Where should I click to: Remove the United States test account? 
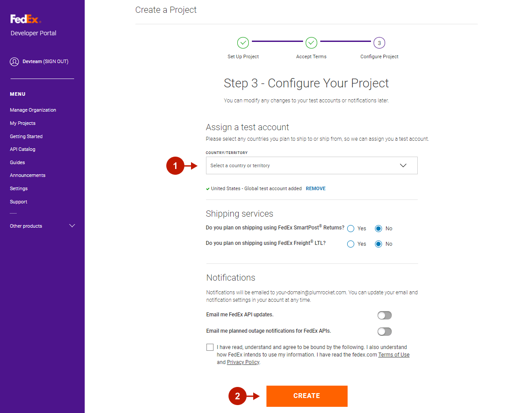315,188
